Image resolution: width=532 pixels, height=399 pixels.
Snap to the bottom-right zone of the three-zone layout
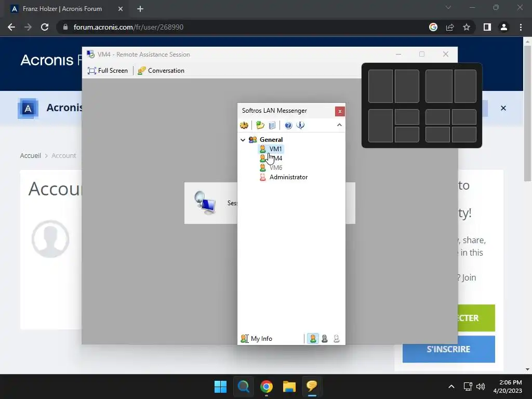click(407, 135)
